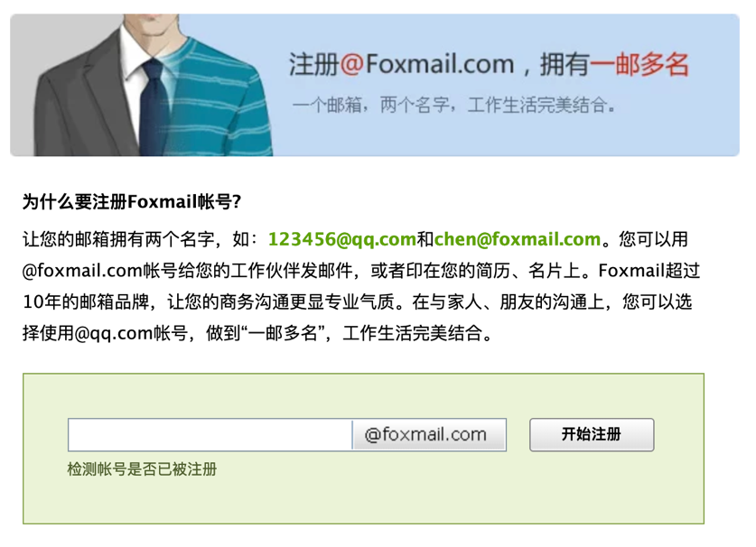
Task: Click the Foxmail username input field
Action: (210, 435)
